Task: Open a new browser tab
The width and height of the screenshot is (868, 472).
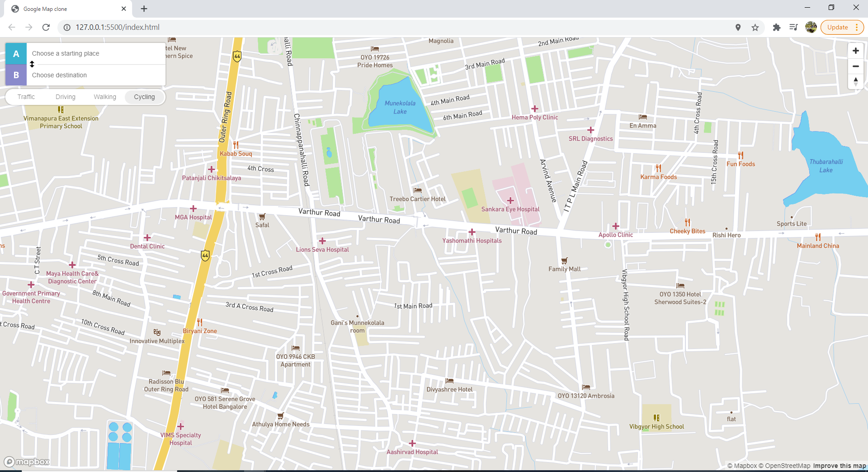Action: [144, 9]
